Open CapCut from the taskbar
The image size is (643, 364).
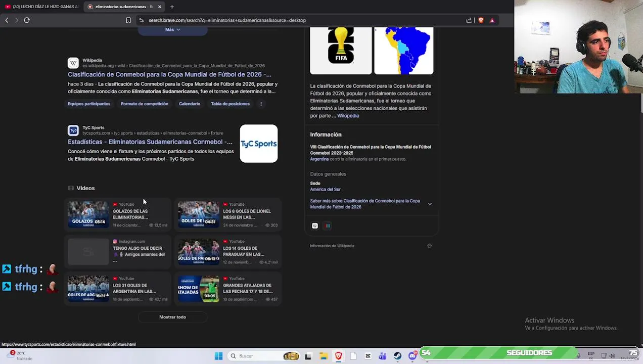pos(368,356)
